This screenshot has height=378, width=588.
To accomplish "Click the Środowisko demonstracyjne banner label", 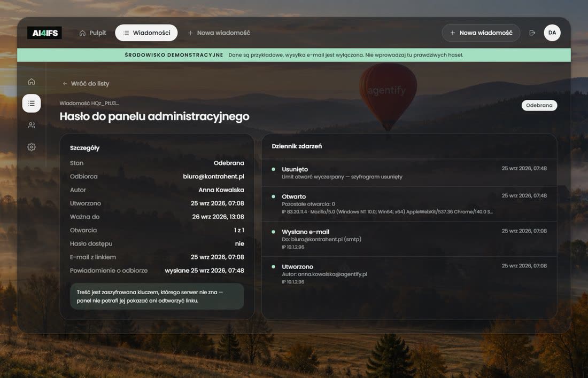I will pyautogui.click(x=174, y=55).
